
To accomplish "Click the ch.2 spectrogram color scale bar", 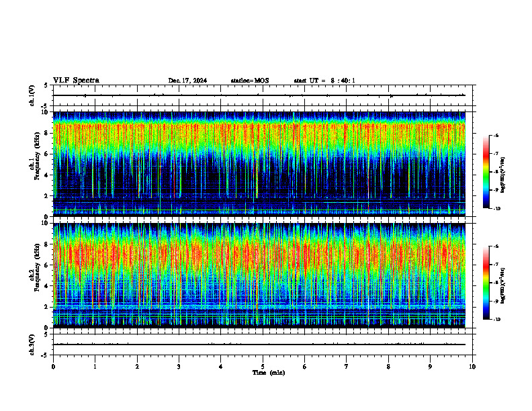I will (486, 283).
